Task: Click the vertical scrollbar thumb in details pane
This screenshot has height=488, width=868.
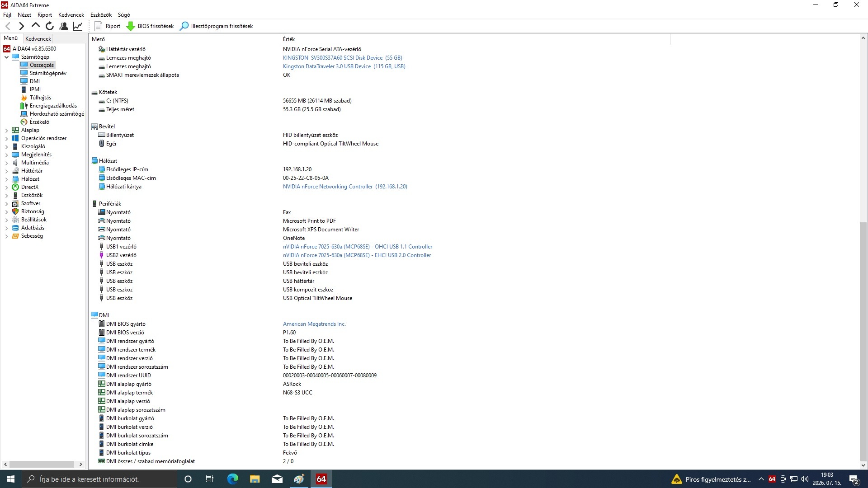Action: click(863, 341)
